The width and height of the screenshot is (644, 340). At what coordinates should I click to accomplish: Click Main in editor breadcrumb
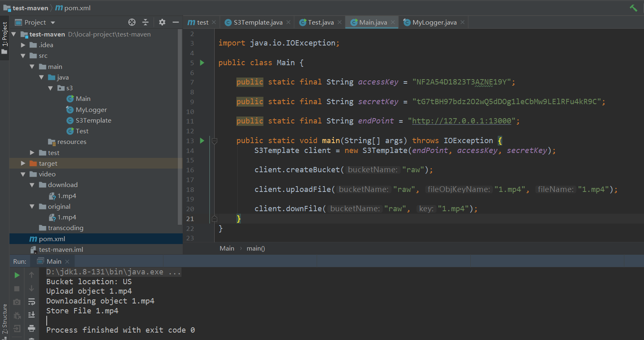(x=227, y=249)
